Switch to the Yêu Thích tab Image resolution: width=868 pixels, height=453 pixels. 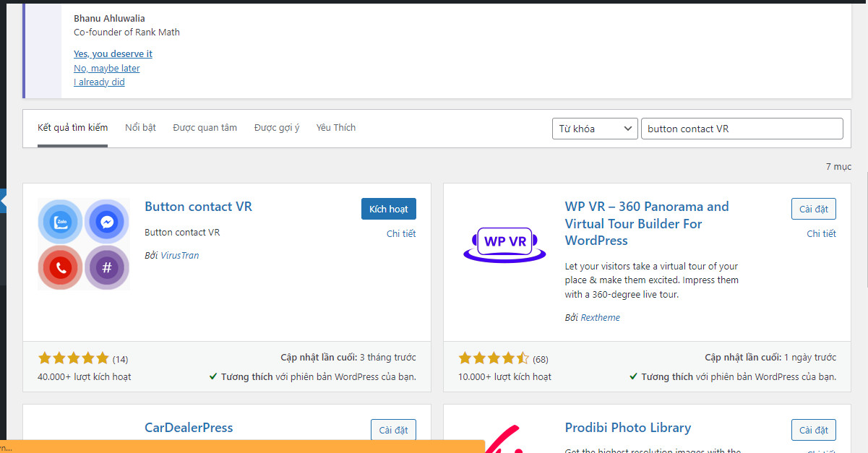click(335, 127)
